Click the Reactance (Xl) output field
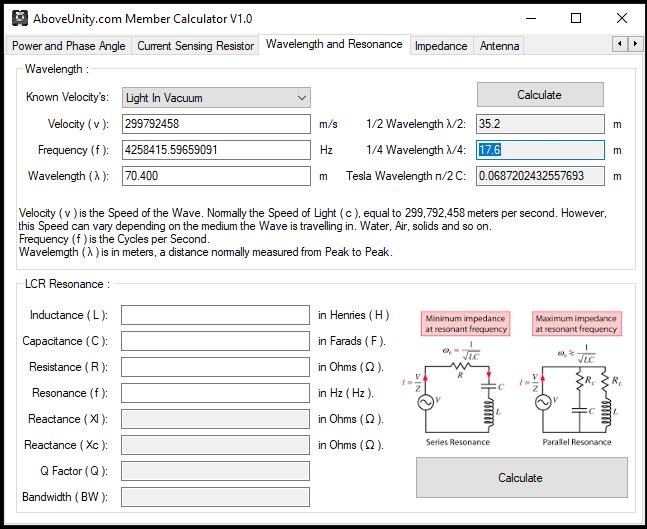The width and height of the screenshot is (647, 529). point(215,419)
